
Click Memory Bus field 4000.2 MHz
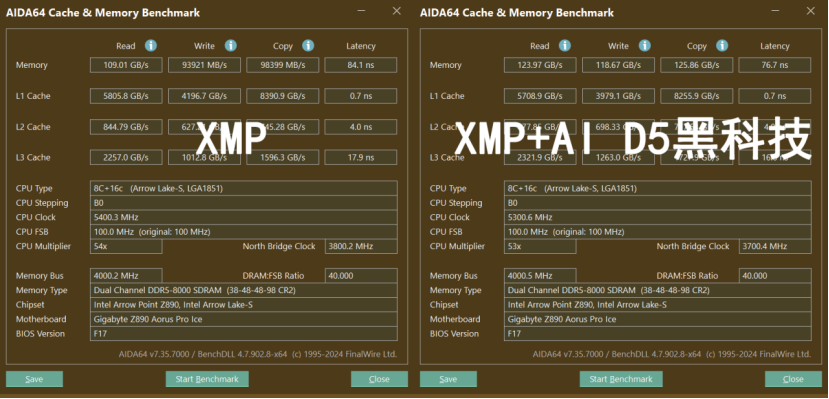(x=126, y=276)
